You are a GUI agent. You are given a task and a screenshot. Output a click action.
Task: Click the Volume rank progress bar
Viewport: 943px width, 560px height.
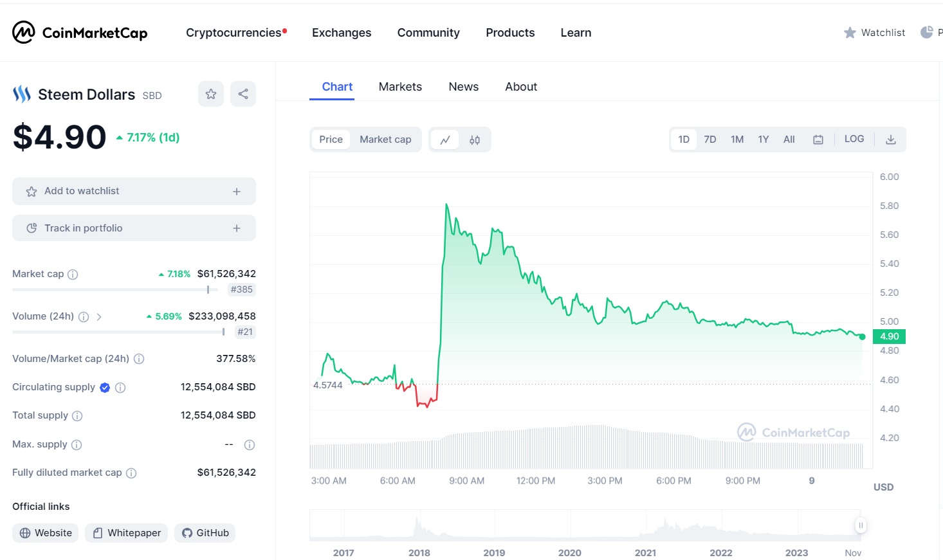pyautogui.click(x=118, y=332)
